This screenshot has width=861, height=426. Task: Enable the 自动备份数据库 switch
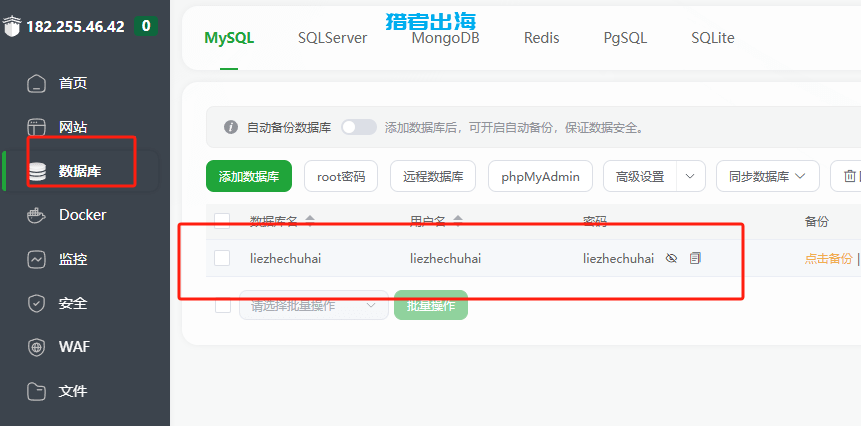pos(359,127)
